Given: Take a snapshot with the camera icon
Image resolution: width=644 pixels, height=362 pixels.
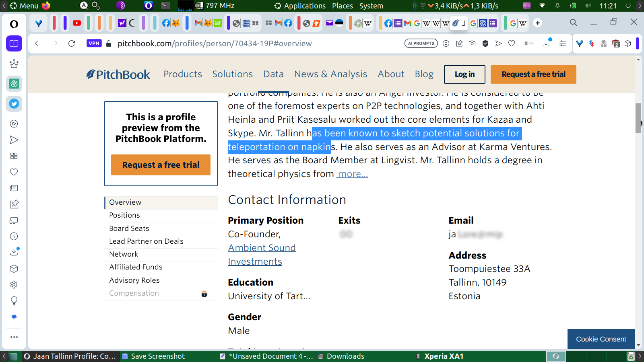Looking at the screenshot, I should pyautogui.click(x=472, y=43).
